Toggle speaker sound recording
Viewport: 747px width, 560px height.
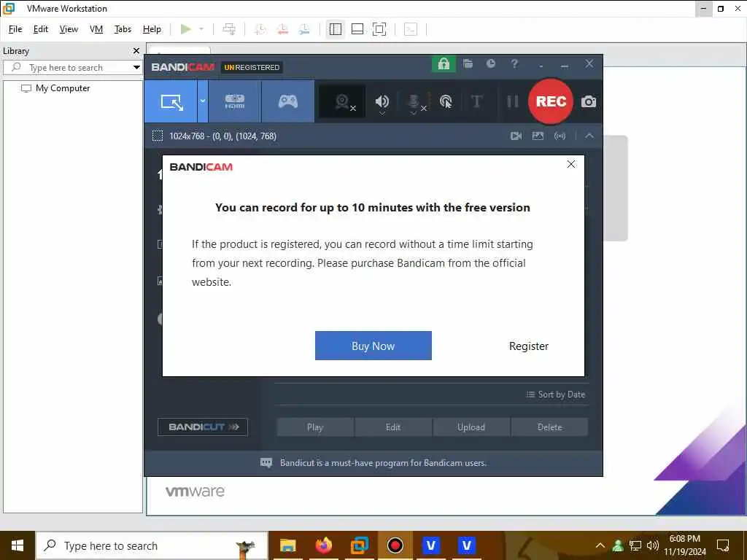click(x=382, y=102)
